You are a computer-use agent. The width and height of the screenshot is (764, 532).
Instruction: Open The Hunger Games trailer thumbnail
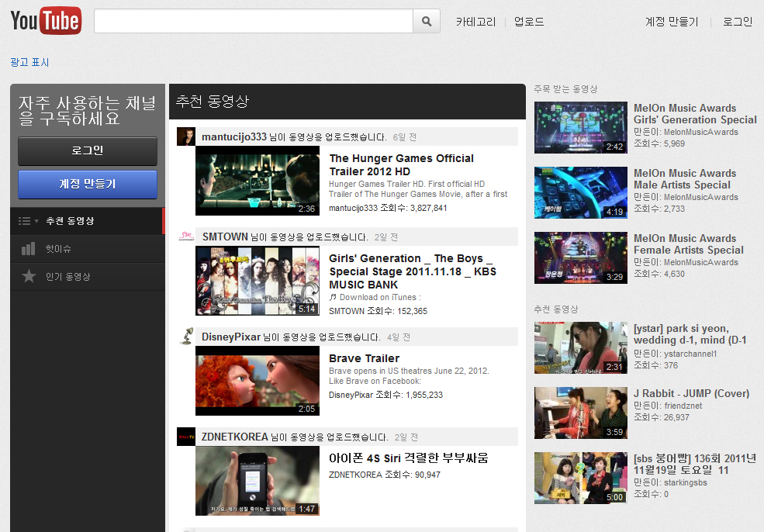point(258,181)
